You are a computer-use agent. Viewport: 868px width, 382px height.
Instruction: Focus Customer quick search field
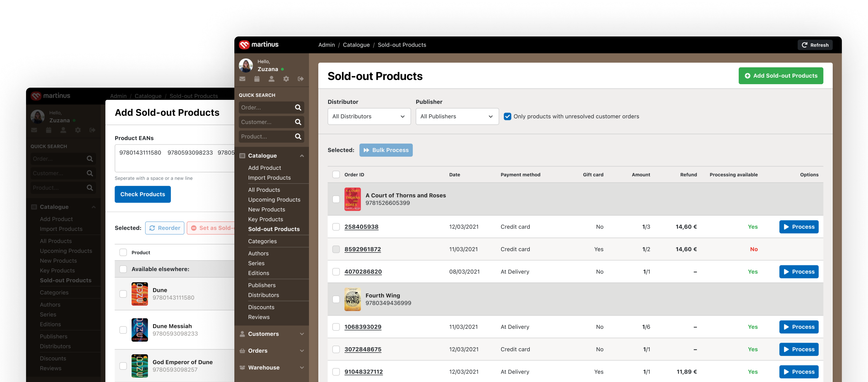[271, 122]
